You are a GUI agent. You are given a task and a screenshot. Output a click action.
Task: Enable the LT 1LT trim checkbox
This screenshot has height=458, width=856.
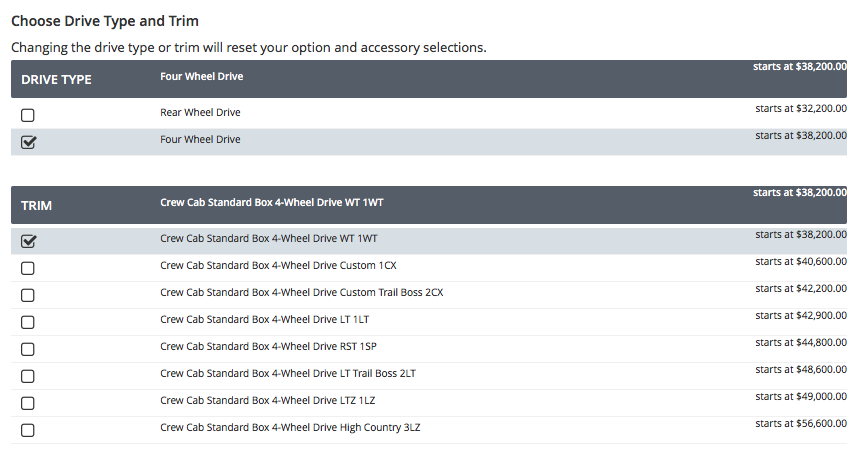28,322
